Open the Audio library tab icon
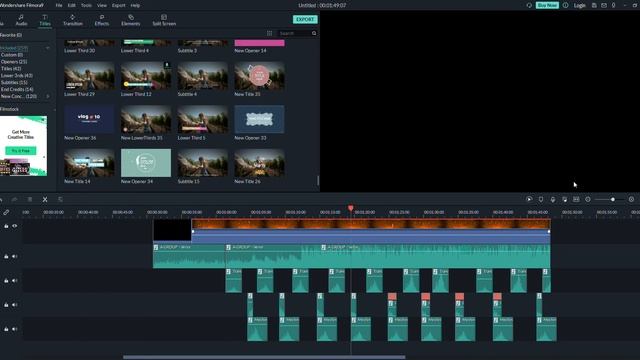The height and width of the screenshot is (360, 640). point(21,17)
